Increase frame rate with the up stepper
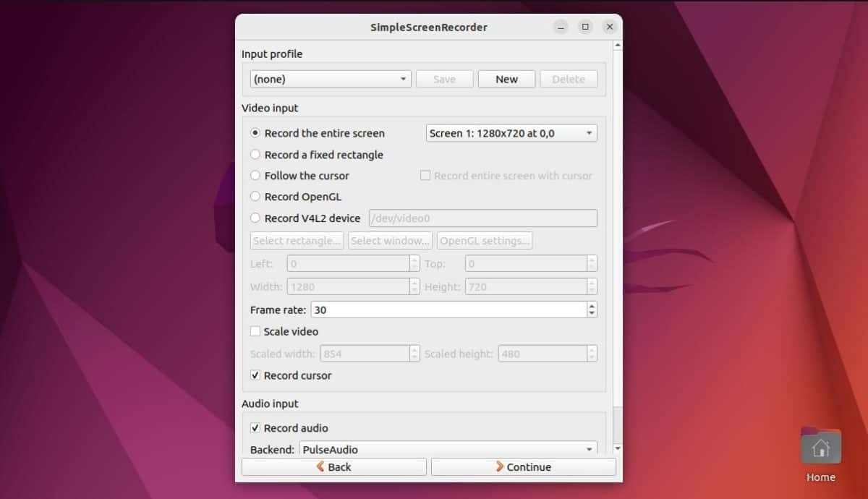Image resolution: width=868 pixels, height=499 pixels. click(592, 306)
